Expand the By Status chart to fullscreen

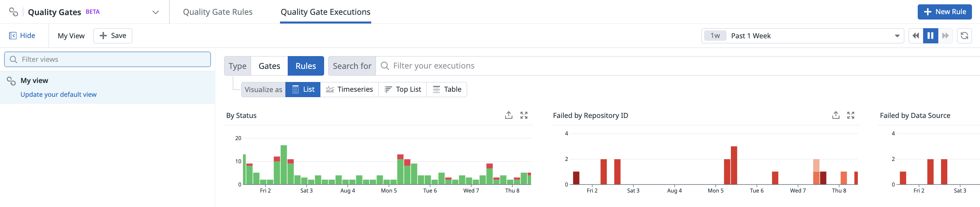(x=523, y=115)
